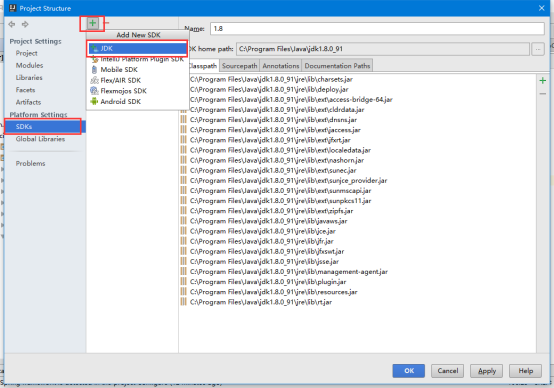Select the charsets.jar classpath entry
554x388 pixels.
(x=271, y=79)
